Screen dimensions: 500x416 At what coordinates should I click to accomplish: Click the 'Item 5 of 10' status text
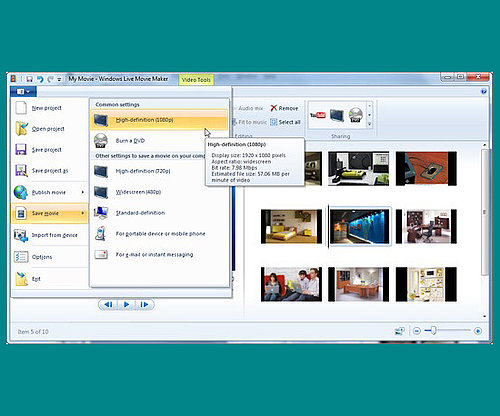coord(33,332)
